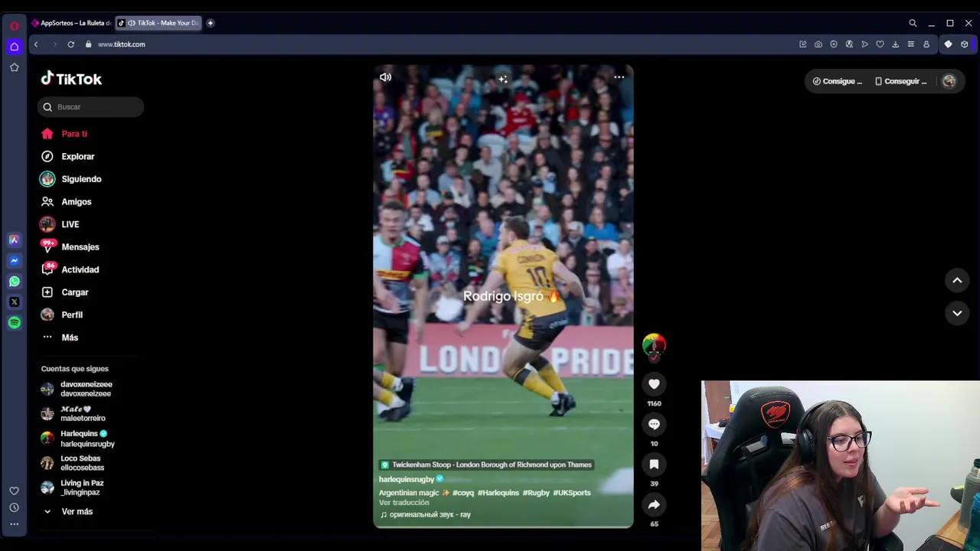Screen dimensions: 980x551
Task: Open WhatsApp in the Opera sidebar
Action: point(14,282)
